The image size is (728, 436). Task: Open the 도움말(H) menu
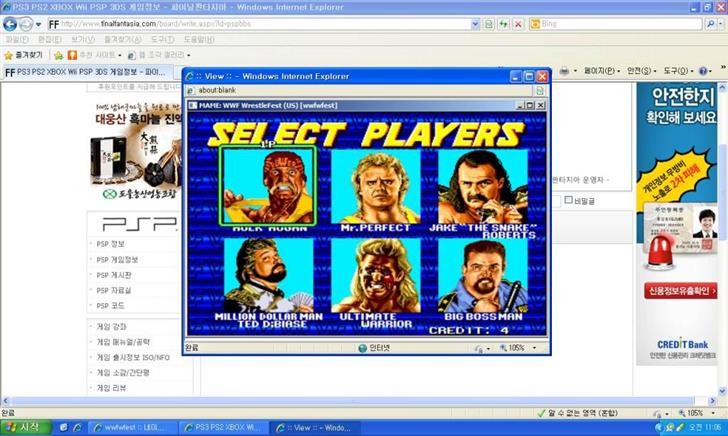click(199, 39)
